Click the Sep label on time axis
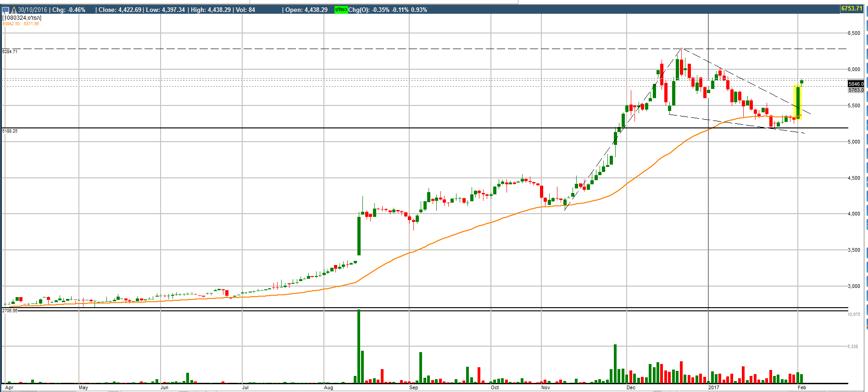 414,388
